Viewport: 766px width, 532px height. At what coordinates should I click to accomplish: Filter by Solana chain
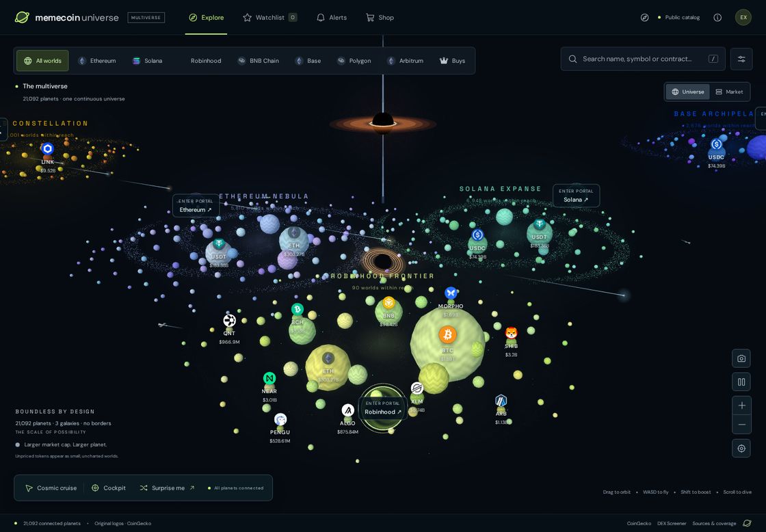(148, 61)
